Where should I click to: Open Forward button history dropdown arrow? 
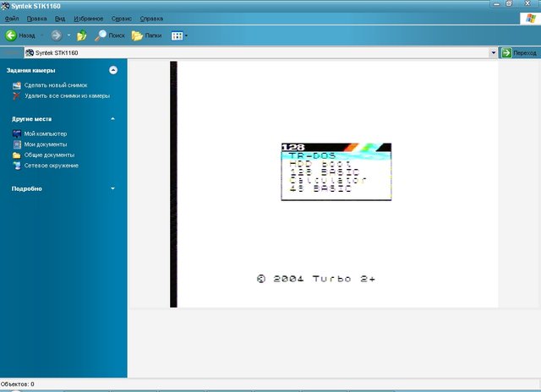pos(68,35)
